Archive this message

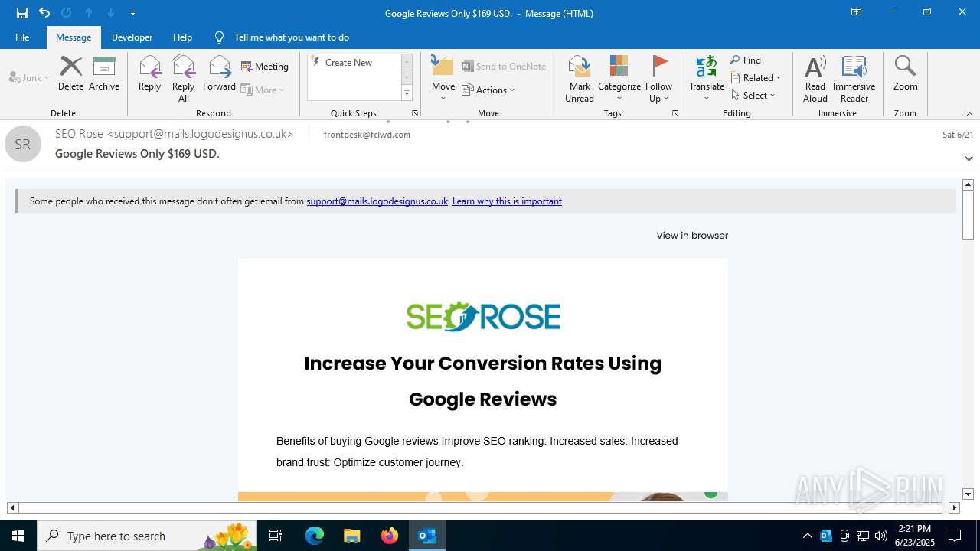[x=104, y=73]
